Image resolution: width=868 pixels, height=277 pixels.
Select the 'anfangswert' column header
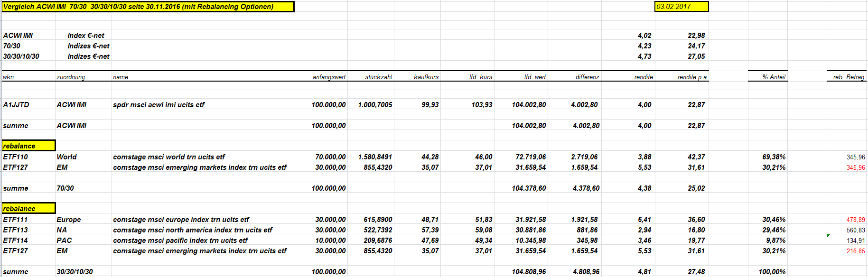[x=329, y=77]
